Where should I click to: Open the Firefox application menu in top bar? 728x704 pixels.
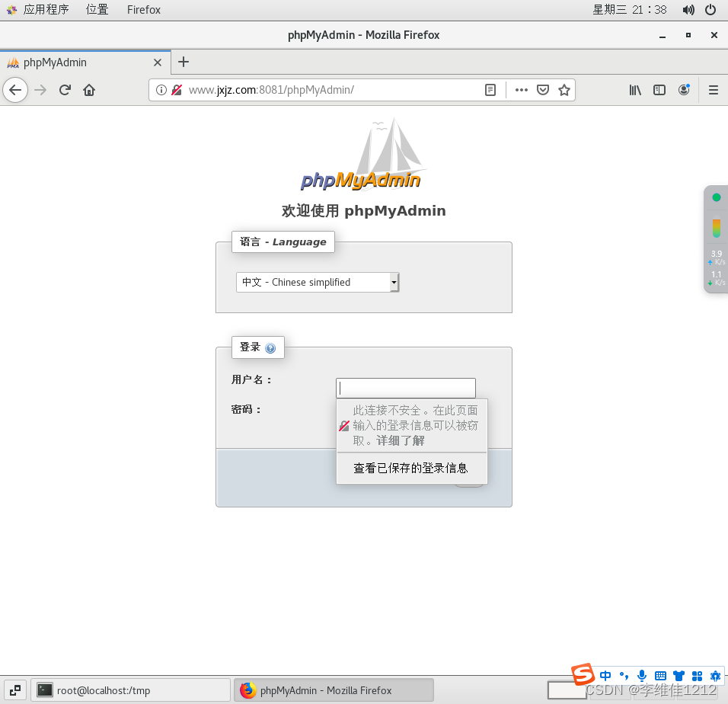tap(143, 10)
